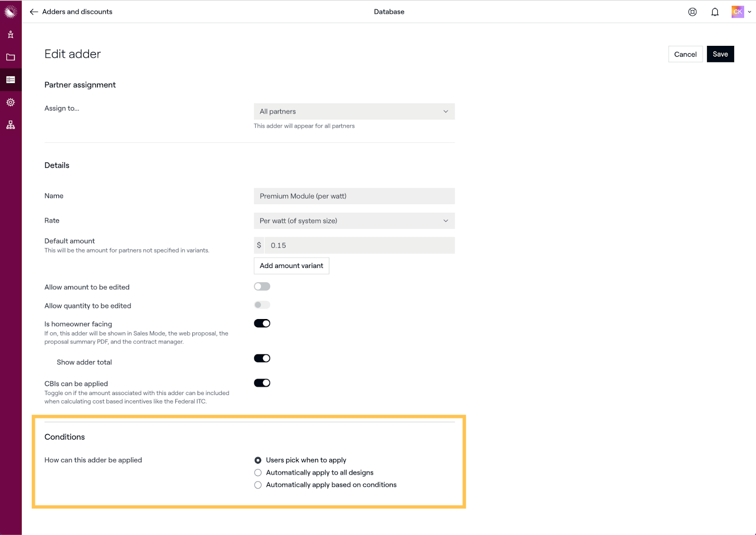Enable Allow amount to be edited toggle
Viewport: 756px width, 535px height.
[x=262, y=286]
